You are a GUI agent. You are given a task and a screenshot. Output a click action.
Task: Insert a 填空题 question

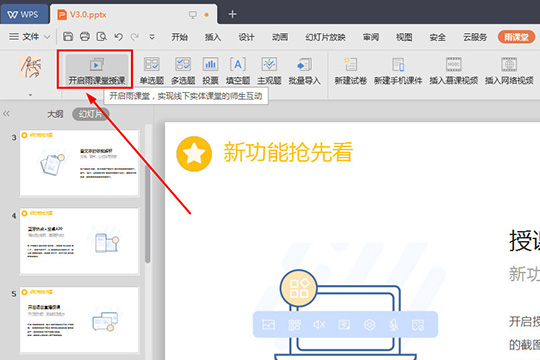point(238,71)
